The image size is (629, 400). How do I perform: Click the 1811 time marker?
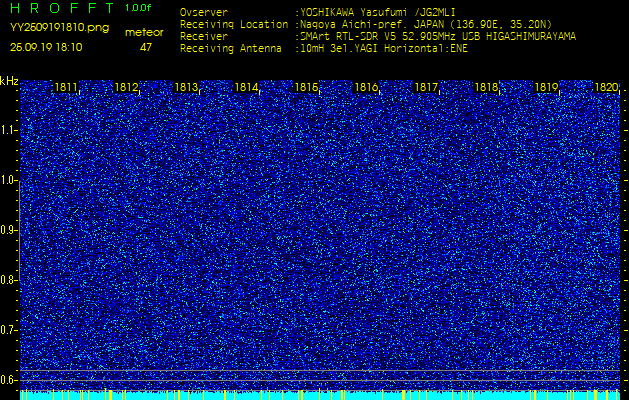(x=66, y=87)
